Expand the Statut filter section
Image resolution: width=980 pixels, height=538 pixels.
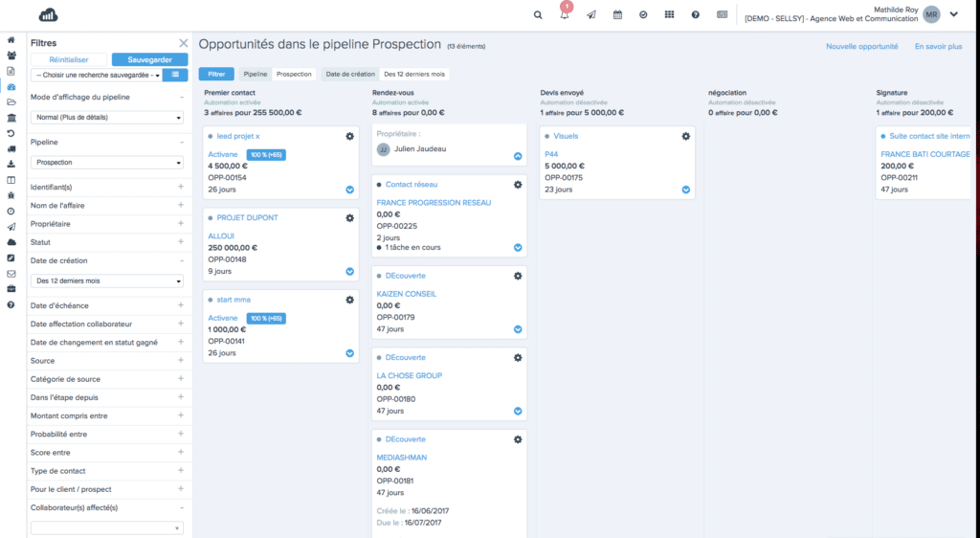click(x=180, y=242)
